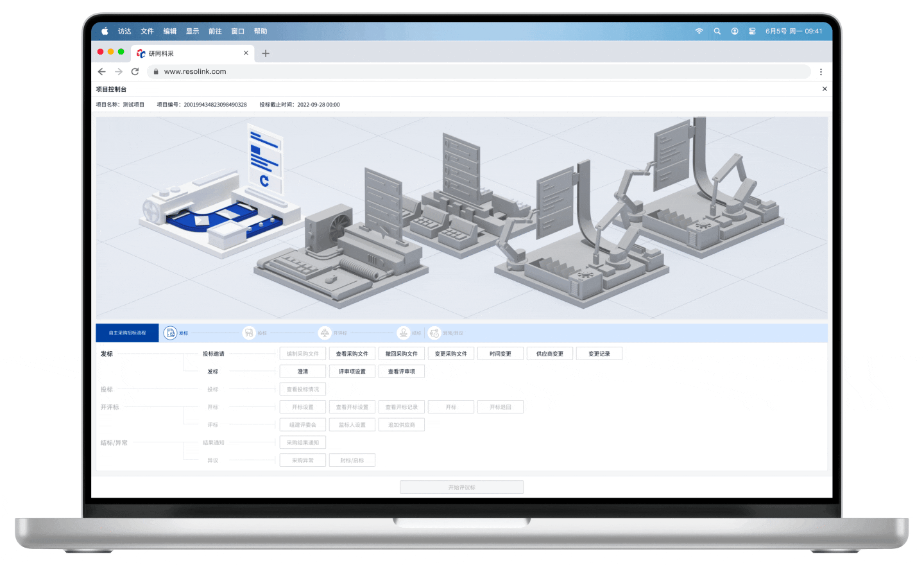Click the 评审项设置 button

point(352,372)
